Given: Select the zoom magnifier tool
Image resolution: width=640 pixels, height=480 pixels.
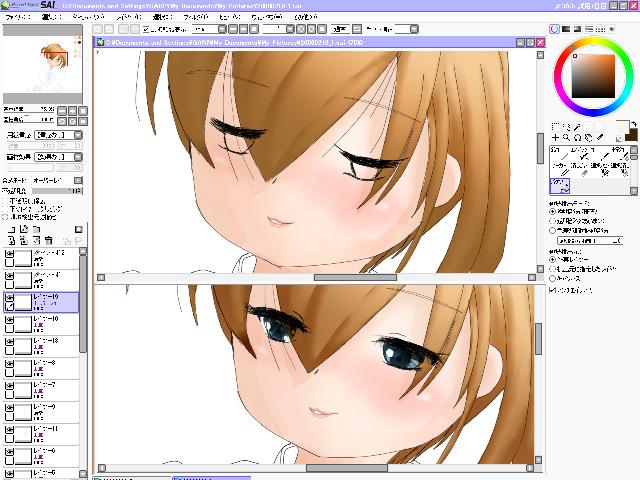Looking at the screenshot, I should coord(566,138).
